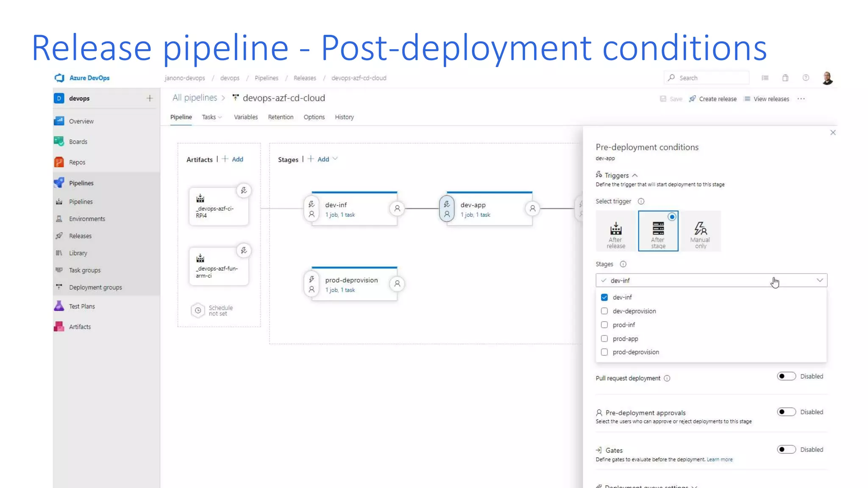Enable the Pre-deployment approvals toggle
868x488 pixels.
(786, 412)
